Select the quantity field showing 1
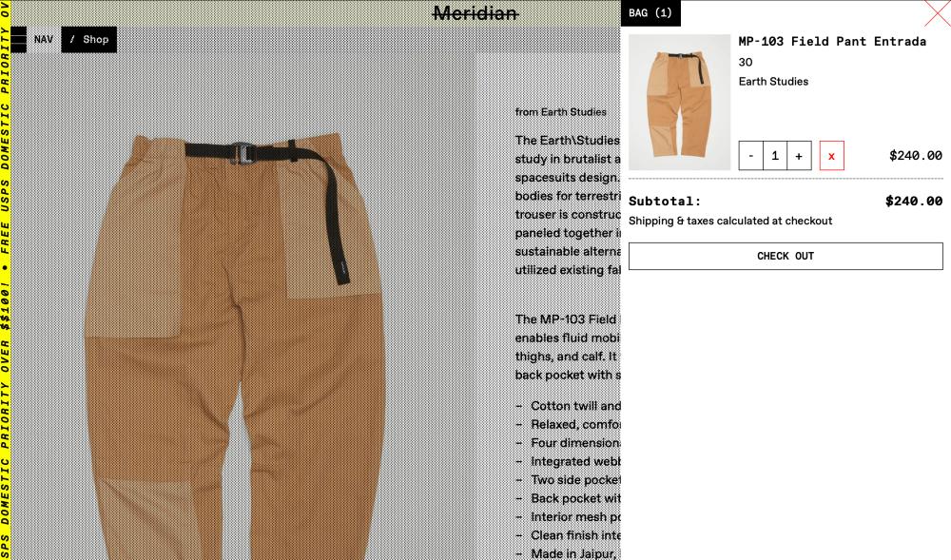 [774, 156]
